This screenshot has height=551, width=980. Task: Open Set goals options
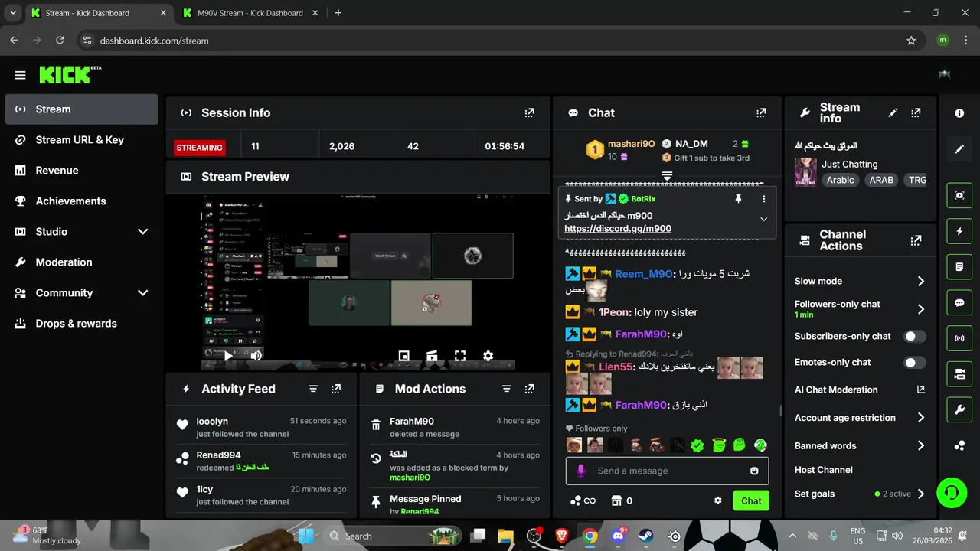coord(860,494)
